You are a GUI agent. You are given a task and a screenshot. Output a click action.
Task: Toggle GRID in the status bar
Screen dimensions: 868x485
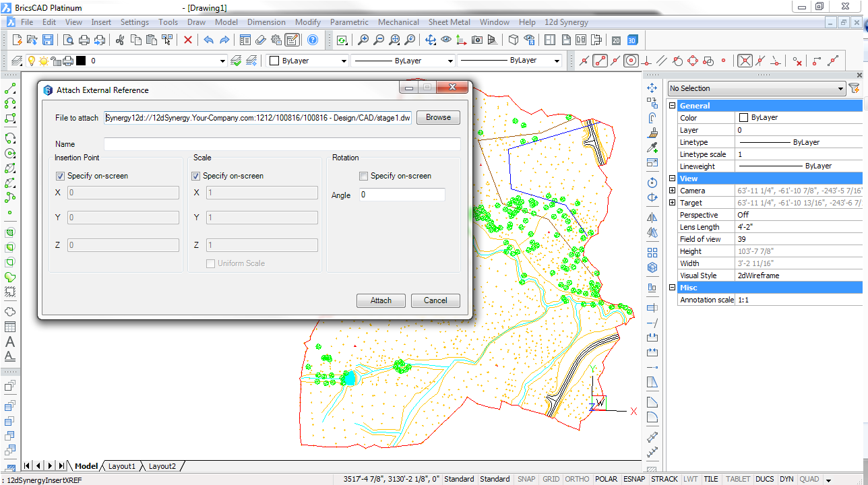[x=551, y=479]
